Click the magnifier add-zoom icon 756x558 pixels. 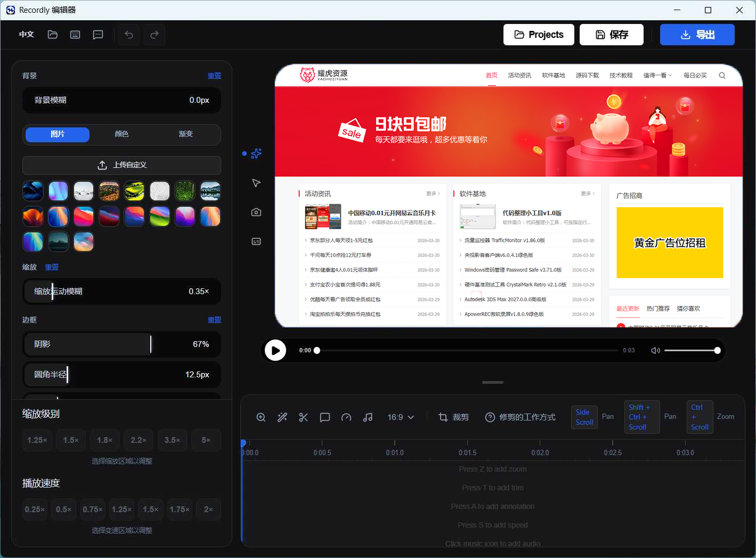coord(261,417)
